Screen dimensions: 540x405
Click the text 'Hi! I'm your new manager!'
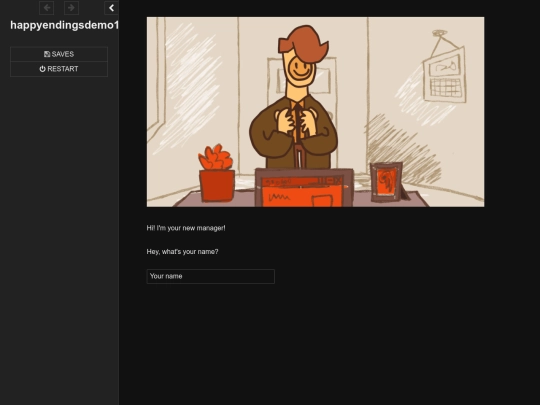[186, 228]
